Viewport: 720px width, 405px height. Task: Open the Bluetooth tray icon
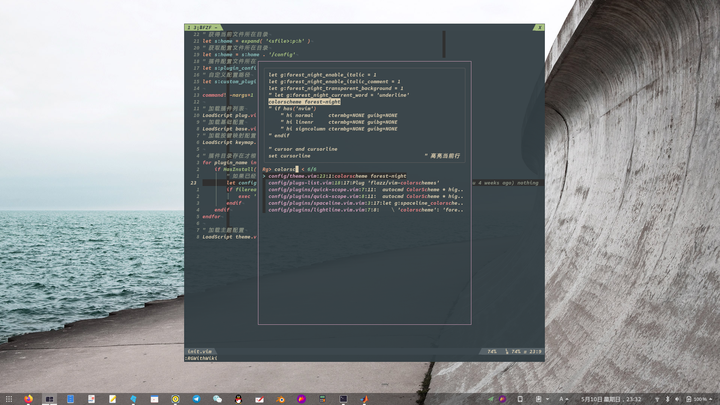tap(668, 399)
